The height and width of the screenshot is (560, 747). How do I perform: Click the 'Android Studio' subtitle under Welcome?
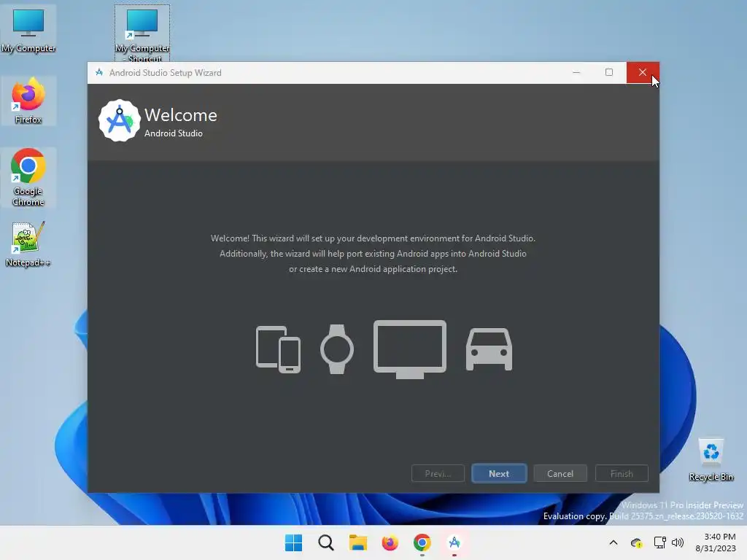click(174, 133)
